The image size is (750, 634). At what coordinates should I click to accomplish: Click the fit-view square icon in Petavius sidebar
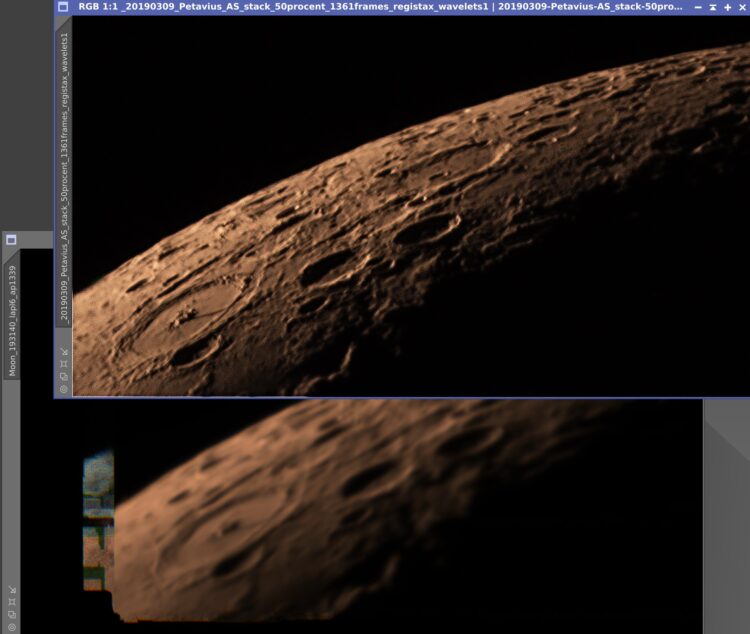(x=64, y=364)
